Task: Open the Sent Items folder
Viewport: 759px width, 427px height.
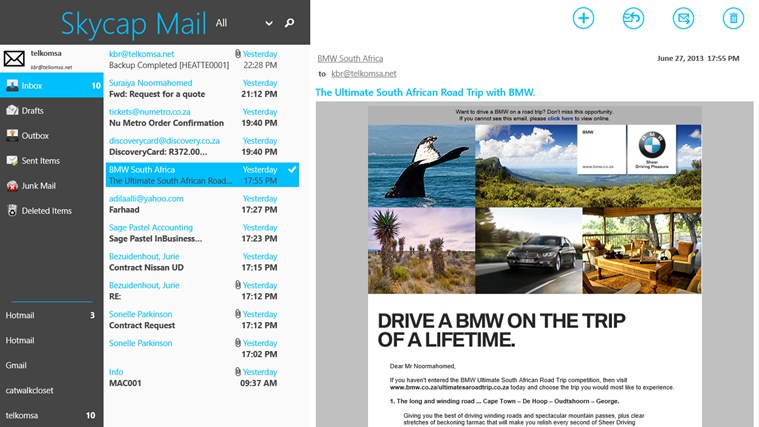Action: pyautogui.click(x=40, y=160)
